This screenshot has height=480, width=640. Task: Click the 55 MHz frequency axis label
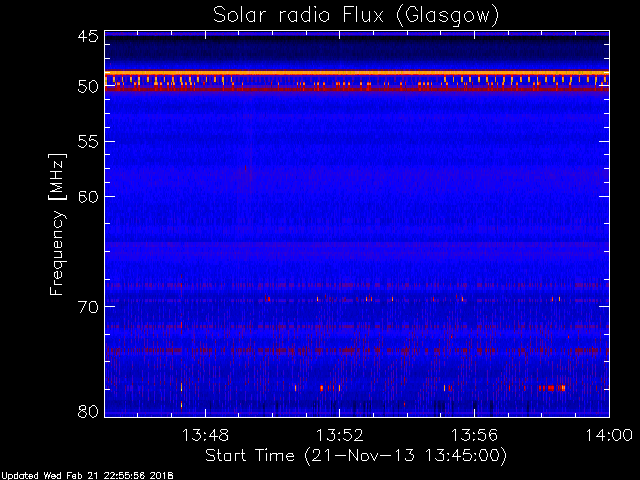tap(88, 142)
